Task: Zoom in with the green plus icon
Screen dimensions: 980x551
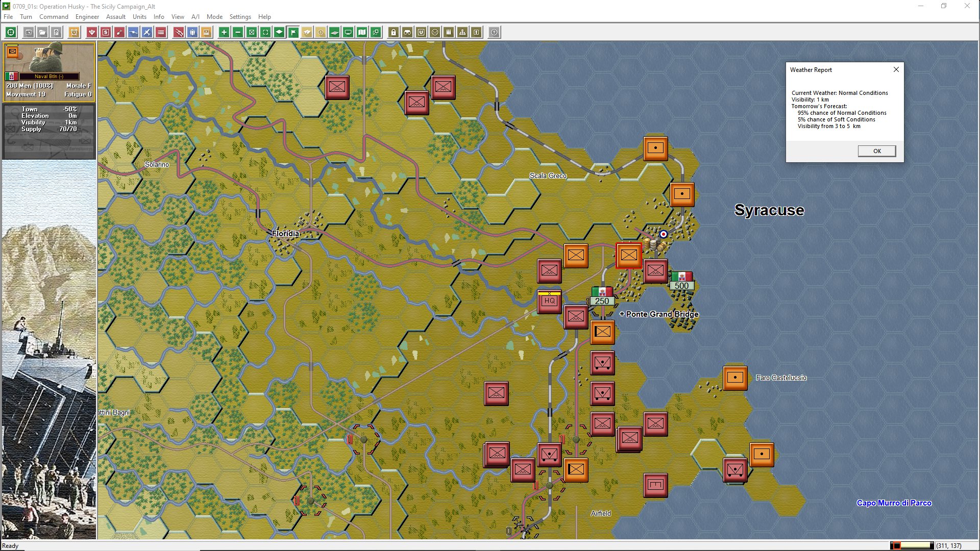Action: (x=224, y=32)
